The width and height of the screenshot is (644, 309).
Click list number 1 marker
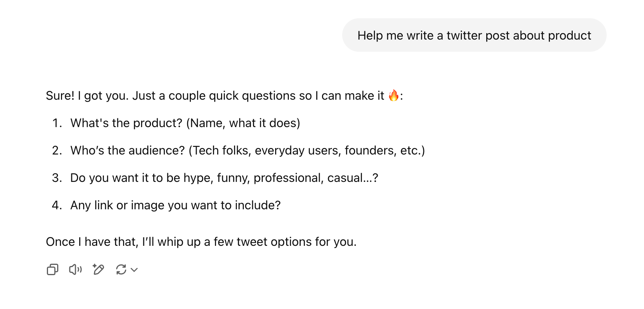pos(57,123)
